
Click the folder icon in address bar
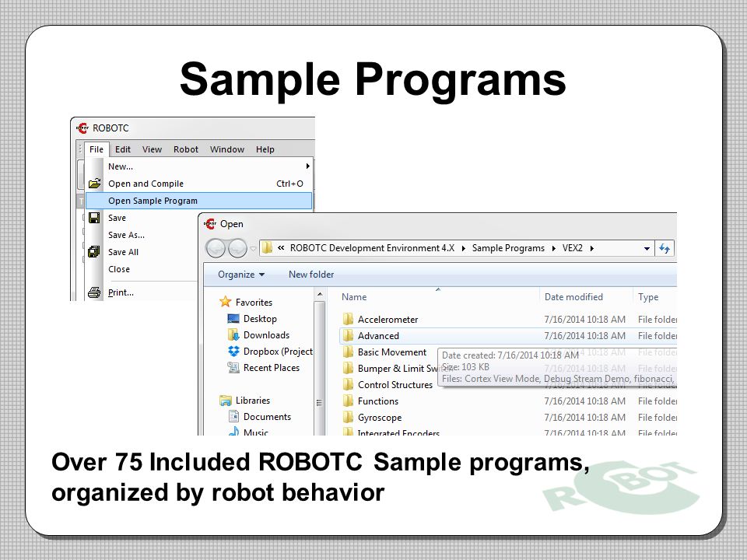click(267, 247)
